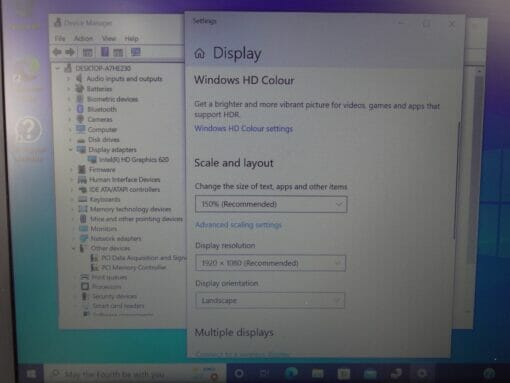
Task: Click the Cameras icon in Device Manager tree
Action: [80, 119]
